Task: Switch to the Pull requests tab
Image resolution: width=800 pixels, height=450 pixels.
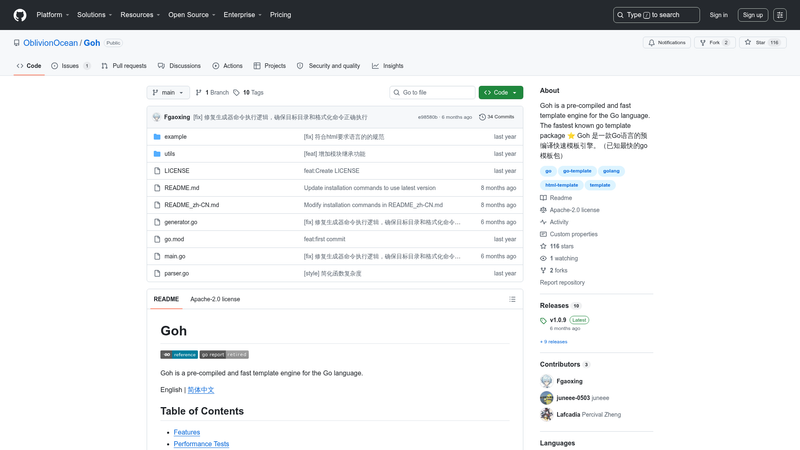Action: click(124, 66)
